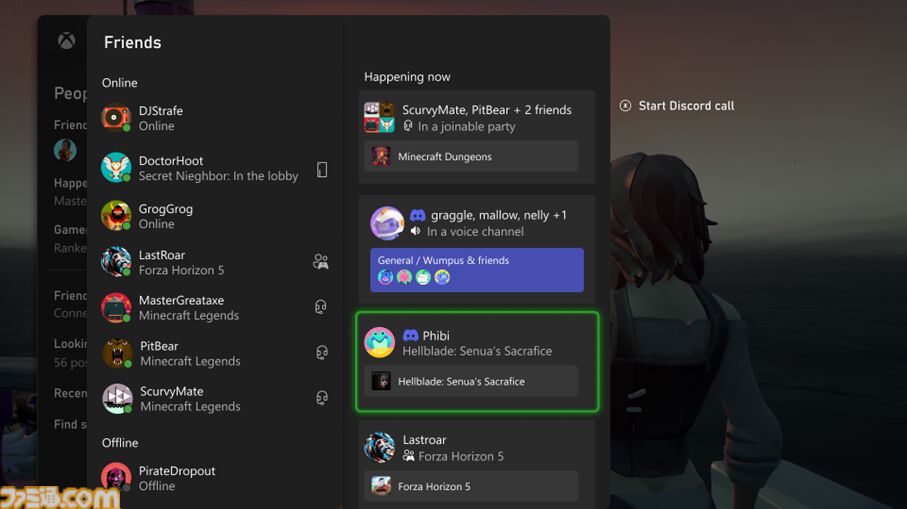
Task: Select graggle, mallow, nelly +1 entry
Action: pos(499,215)
